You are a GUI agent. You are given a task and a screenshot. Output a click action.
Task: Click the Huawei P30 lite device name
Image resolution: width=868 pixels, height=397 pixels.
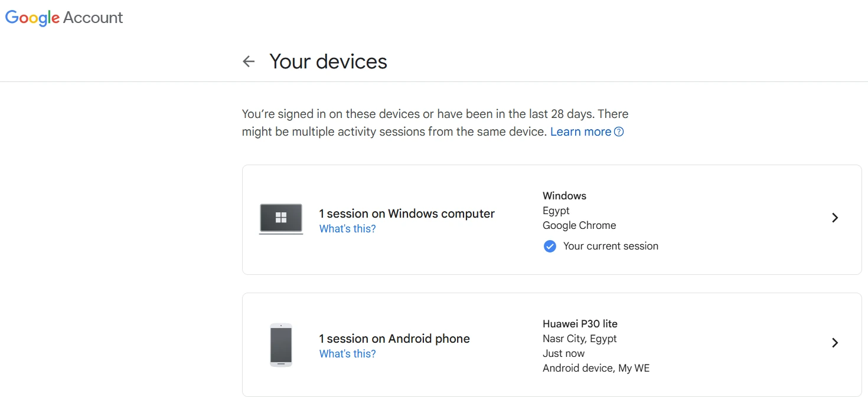580,324
